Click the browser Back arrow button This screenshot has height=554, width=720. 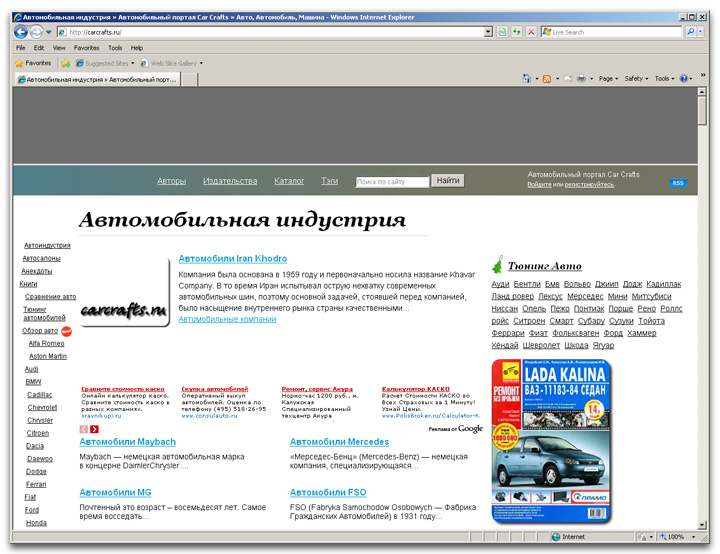point(22,32)
